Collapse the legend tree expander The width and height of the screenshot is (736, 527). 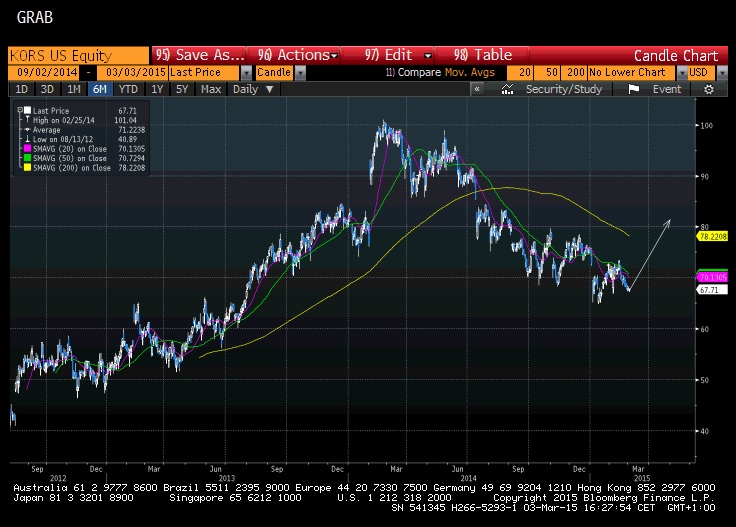point(20,110)
